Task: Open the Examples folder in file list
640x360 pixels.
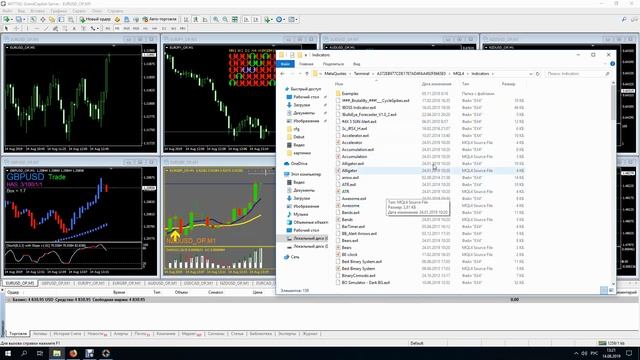Action: tap(350, 93)
